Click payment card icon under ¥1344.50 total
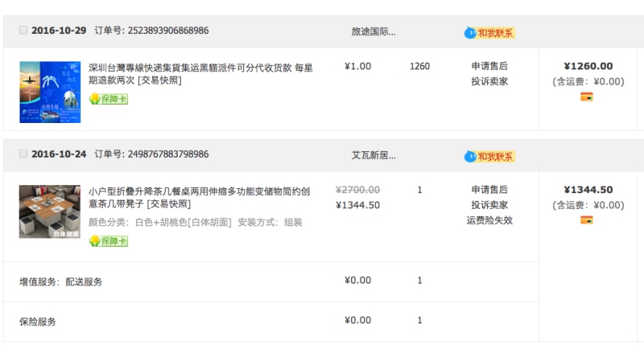 587,220
